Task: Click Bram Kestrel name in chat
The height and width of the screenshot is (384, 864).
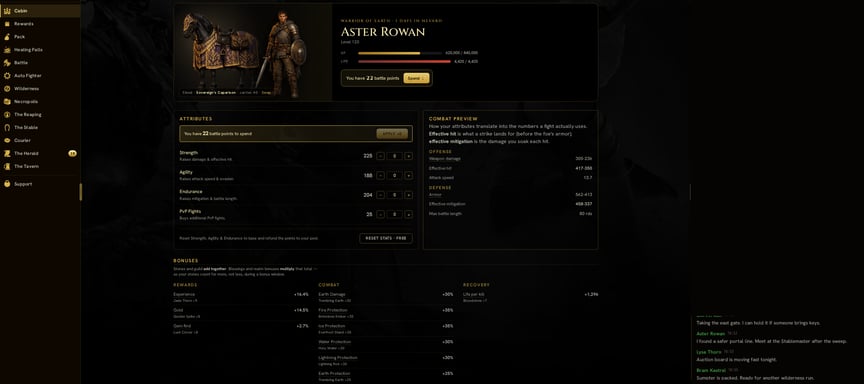Action: (x=711, y=370)
